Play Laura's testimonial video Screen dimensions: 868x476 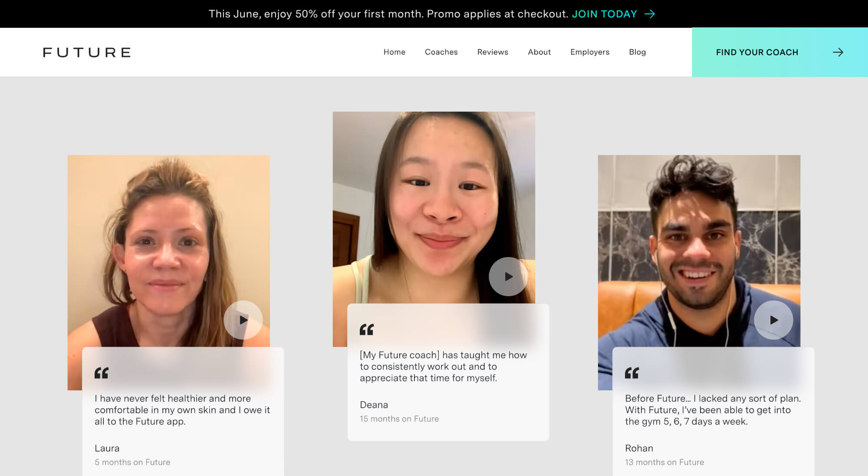coord(243,320)
